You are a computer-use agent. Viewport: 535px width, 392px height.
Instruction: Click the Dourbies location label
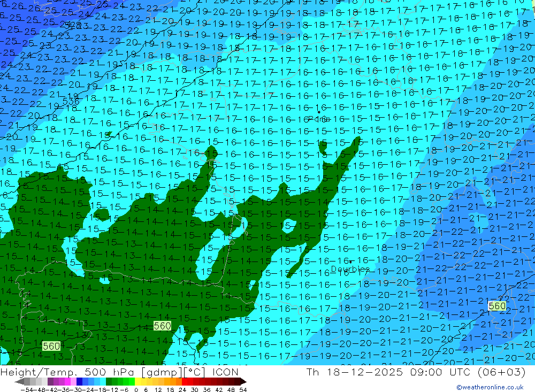350,269
